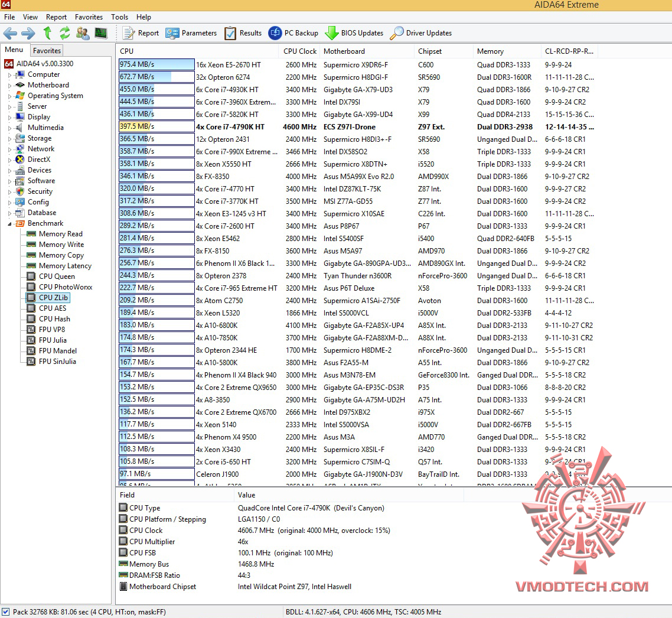
Task: Click the Forward navigation arrow
Action: click(28, 33)
